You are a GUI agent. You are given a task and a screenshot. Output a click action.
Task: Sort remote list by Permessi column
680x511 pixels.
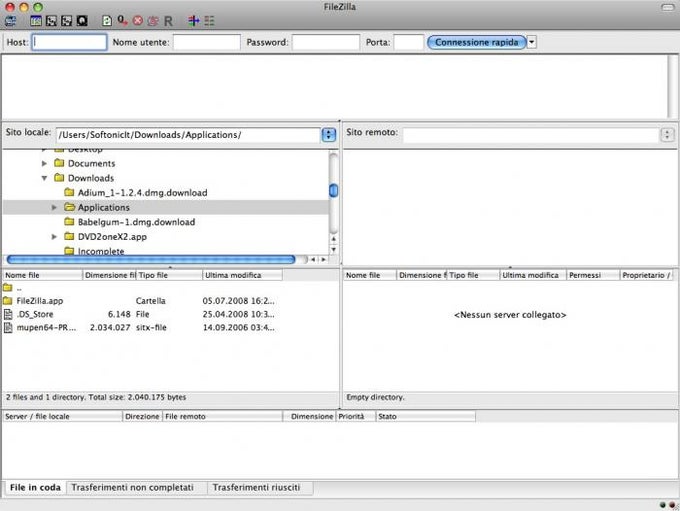click(593, 275)
